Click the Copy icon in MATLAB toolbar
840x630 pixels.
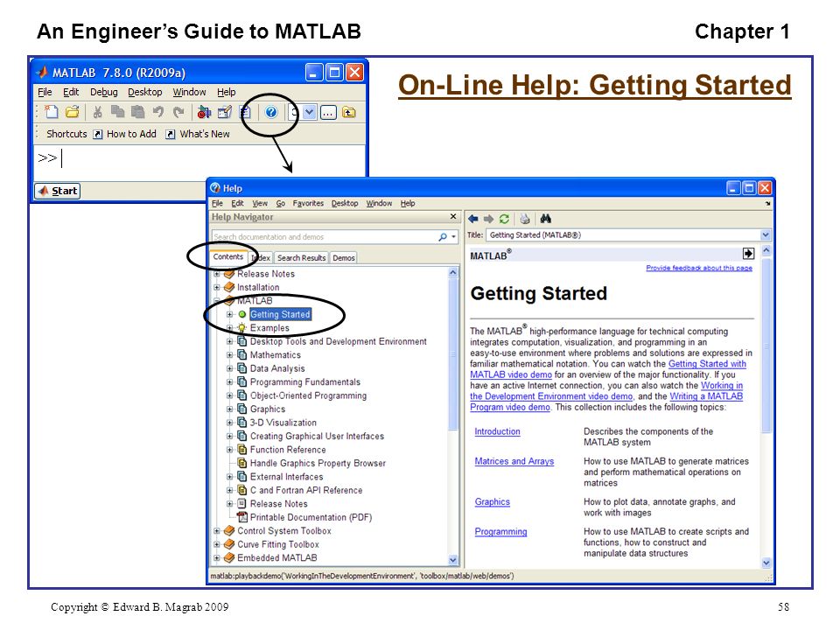[x=116, y=112]
